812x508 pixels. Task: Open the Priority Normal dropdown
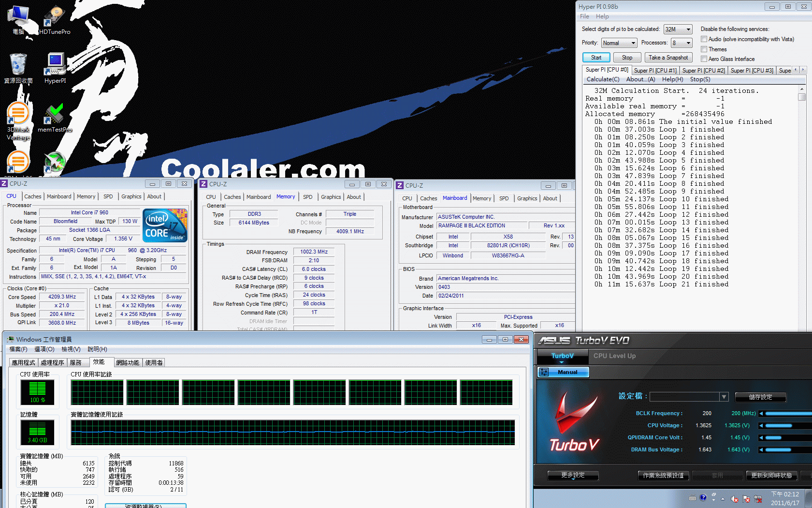(x=619, y=43)
